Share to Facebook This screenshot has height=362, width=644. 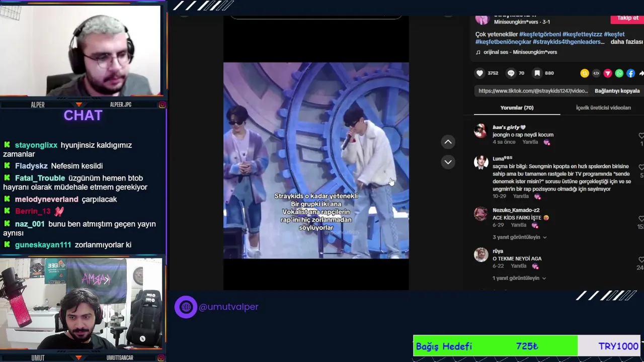[631, 73]
